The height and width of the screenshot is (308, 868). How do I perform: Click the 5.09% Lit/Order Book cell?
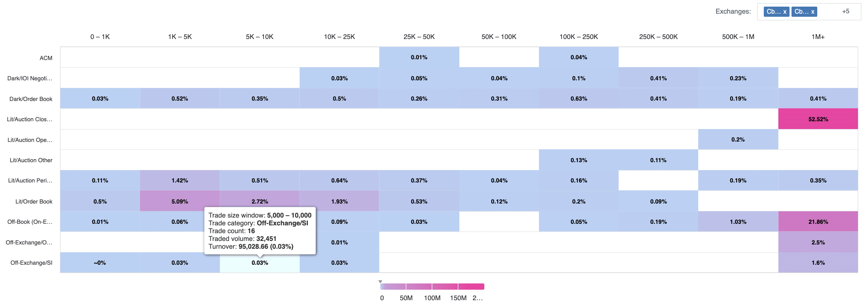pyautogui.click(x=180, y=201)
